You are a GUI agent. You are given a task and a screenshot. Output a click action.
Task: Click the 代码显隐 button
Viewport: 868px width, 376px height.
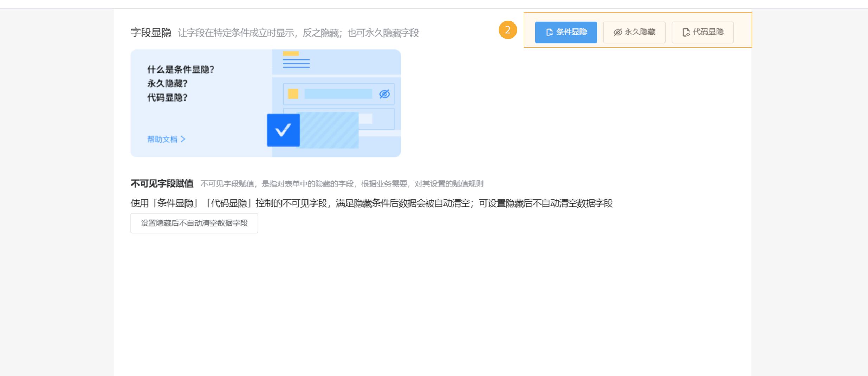coord(702,32)
